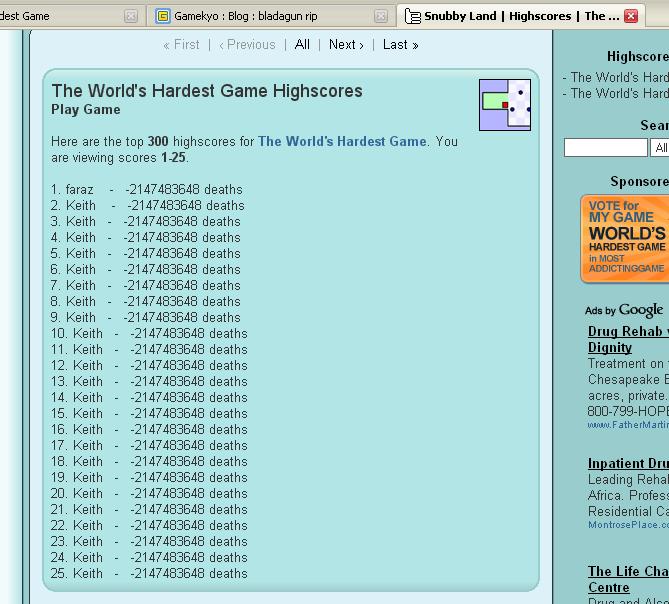Jump to the Last page of highscores

pos(400,45)
